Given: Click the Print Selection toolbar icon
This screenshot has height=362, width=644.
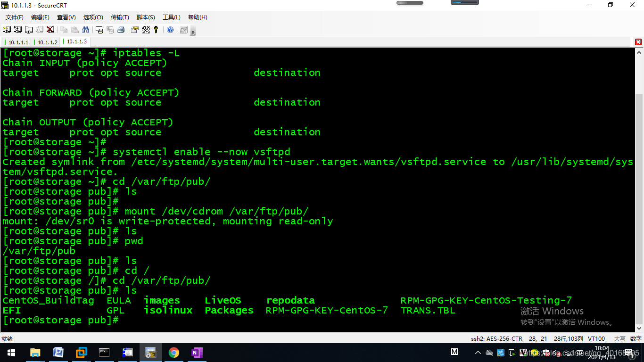Looking at the screenshot, I should (x=110, y=30).
